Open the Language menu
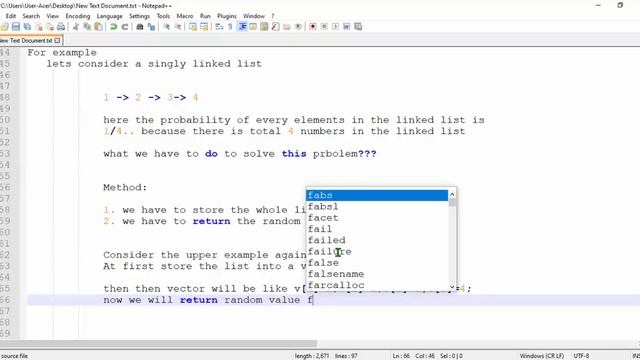This screenshot has height=360, width=640. coord(109,16)
